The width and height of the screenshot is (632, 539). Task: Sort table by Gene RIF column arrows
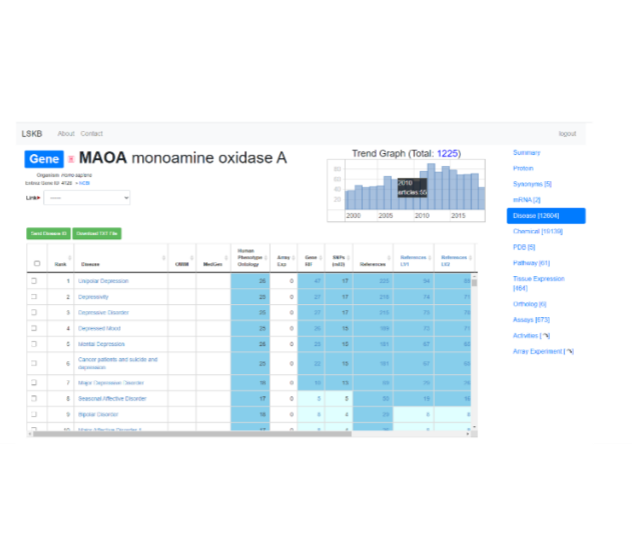321,258
